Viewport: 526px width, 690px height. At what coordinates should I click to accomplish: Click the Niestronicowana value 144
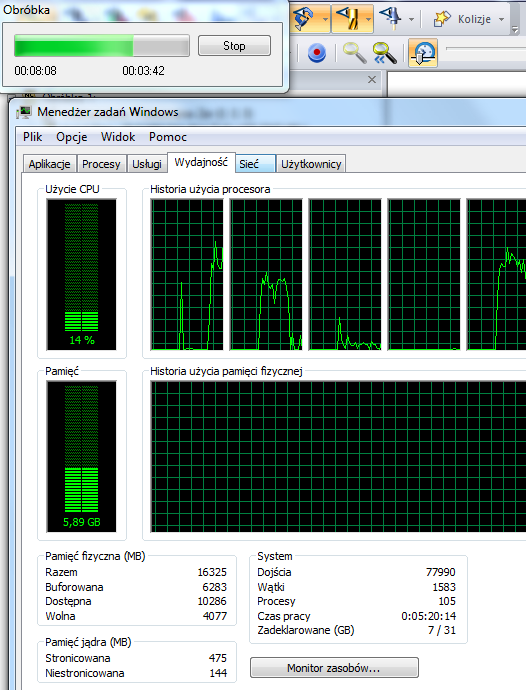(x=218, y=673)
